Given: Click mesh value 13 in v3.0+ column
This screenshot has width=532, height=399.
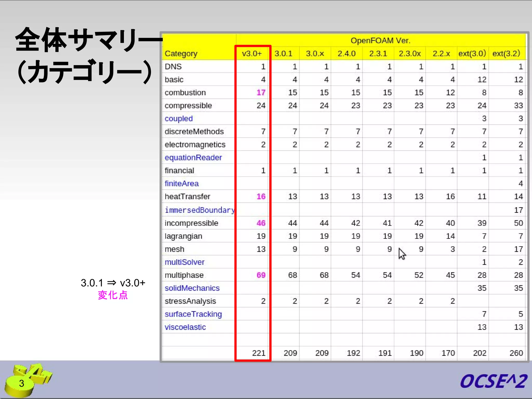Looking at the screenshot, I should [x=261, y=249].
